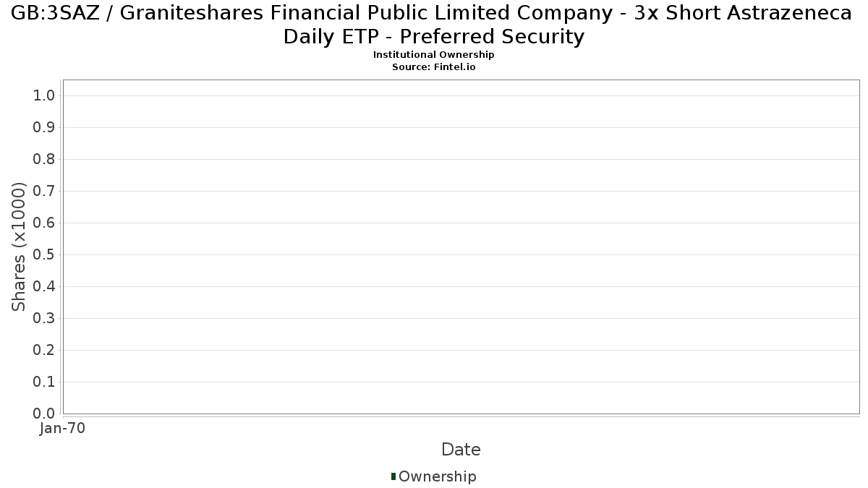Click the Jan-70 x-axis tick label
The image size is (868, 488).
tap(63, 428)
